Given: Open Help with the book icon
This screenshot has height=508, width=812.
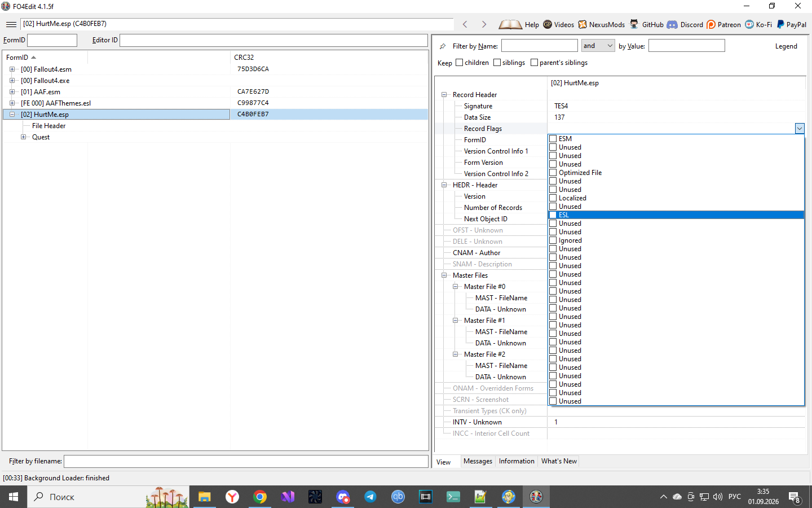Looking at the screenshot, I should (510, 24).
